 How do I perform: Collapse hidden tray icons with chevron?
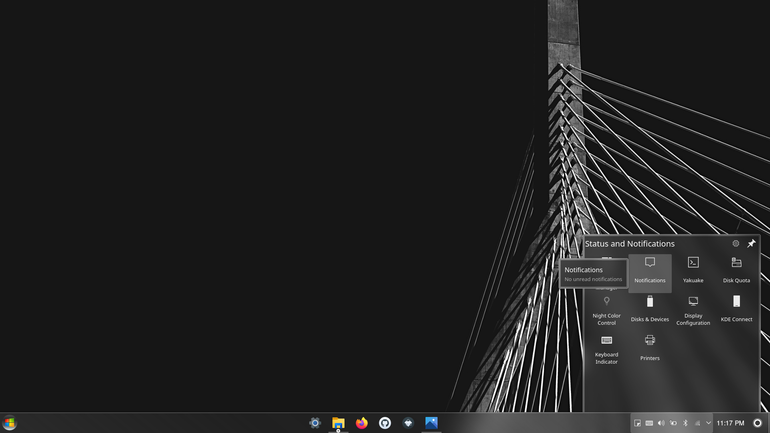coord(708,423)
